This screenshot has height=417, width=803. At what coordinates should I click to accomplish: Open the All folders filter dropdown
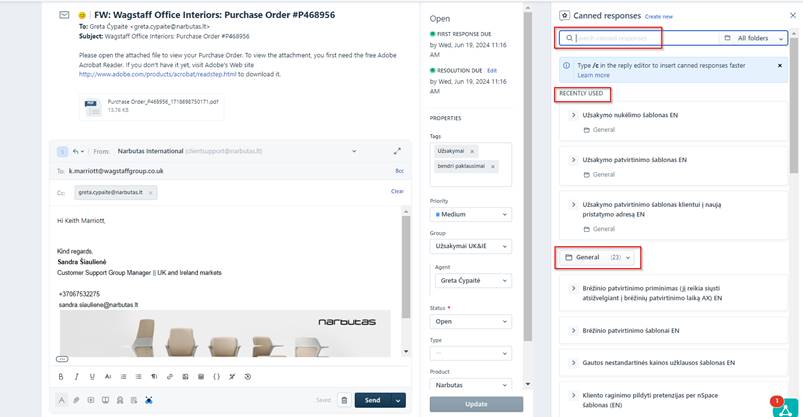(753, 38)
